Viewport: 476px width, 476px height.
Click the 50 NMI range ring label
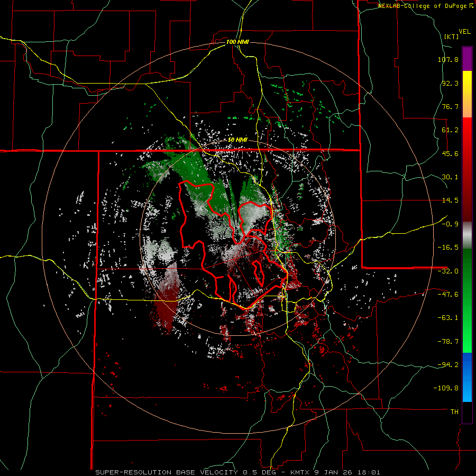pyautogui.click(x=237, y=140)
